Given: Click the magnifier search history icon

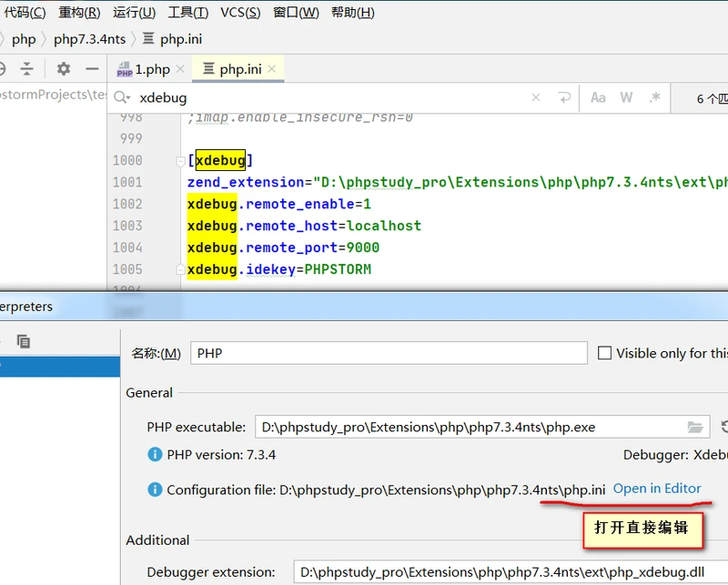Looking at the screenshot, I should tap(122, 97).
